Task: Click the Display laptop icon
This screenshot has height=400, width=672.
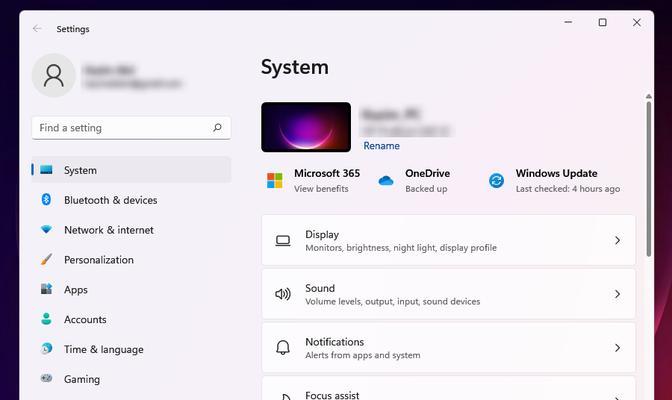Action: coord(283,241)
